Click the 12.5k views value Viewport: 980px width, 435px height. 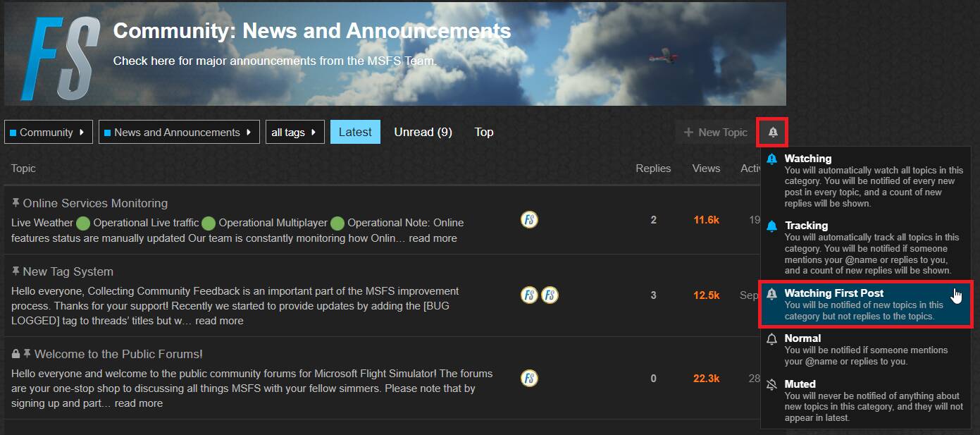pos(706,295)
